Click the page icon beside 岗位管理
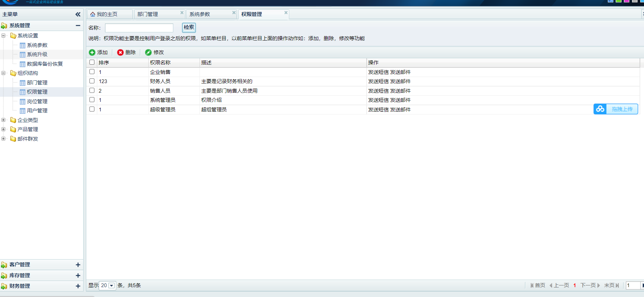Image resolution: width=644 pixels, height=297 pixels. (23, 101)
